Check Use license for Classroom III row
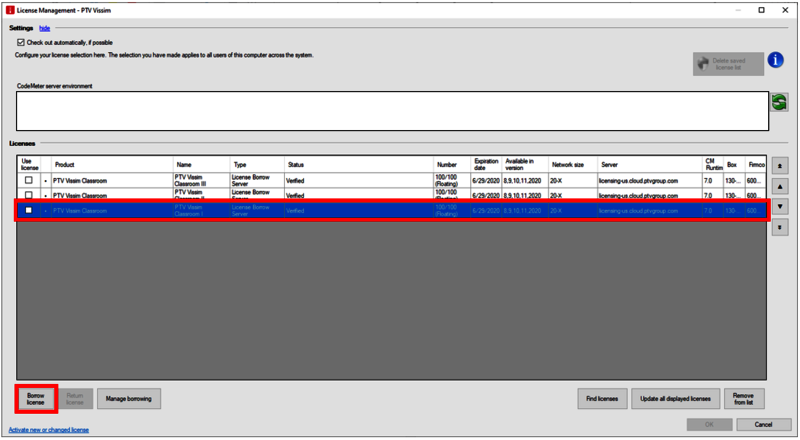 [28, 181]
